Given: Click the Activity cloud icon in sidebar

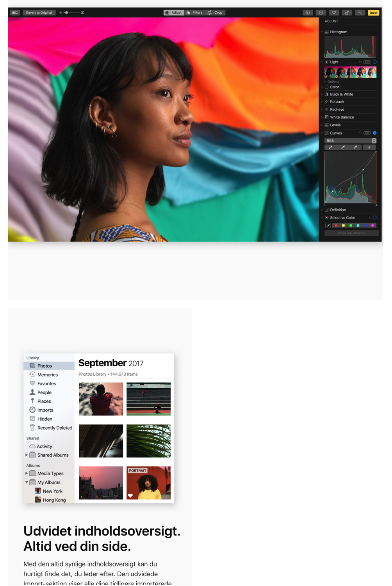Looking at the screenshot, I should click(x=32, y=446).
